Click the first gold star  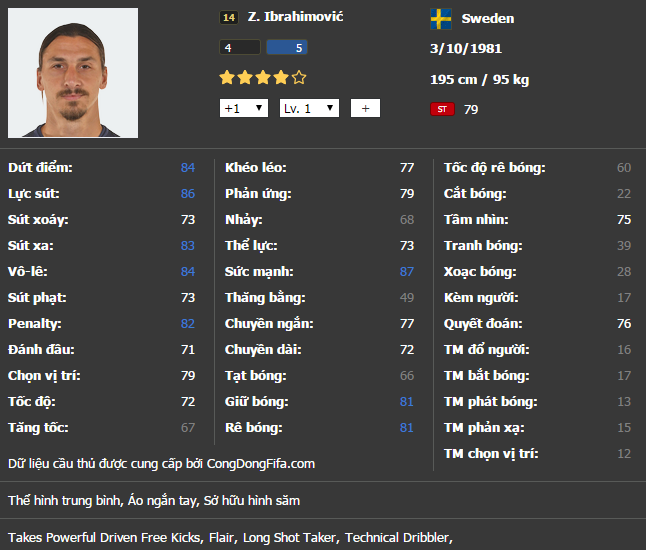[227, 77]
